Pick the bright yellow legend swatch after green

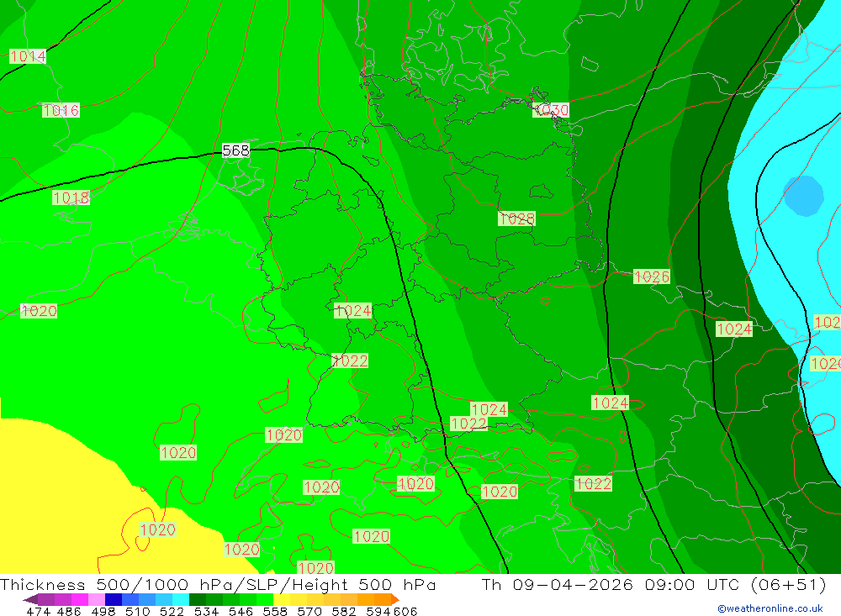click(282, 599)
